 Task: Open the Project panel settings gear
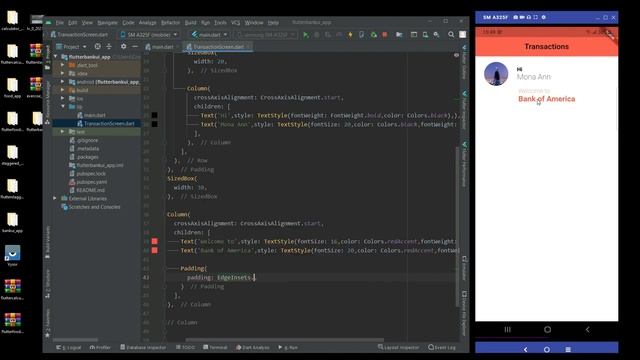[123, 47]
